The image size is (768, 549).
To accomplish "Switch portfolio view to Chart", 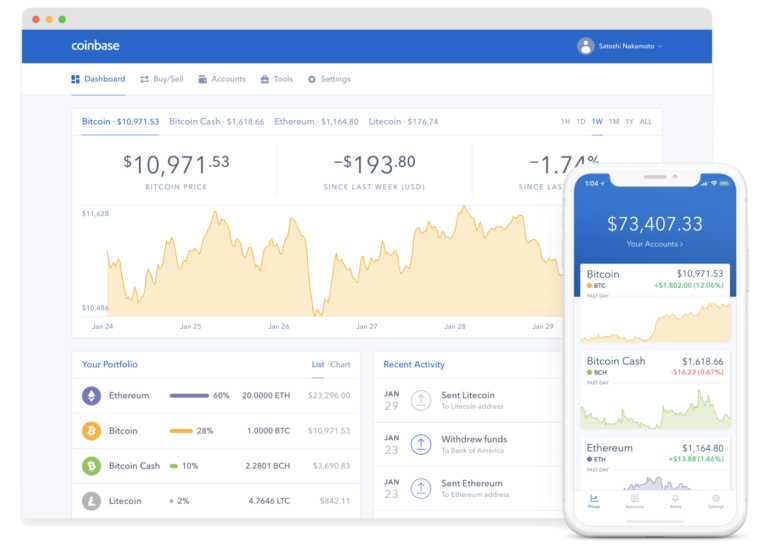I will 340,364.
